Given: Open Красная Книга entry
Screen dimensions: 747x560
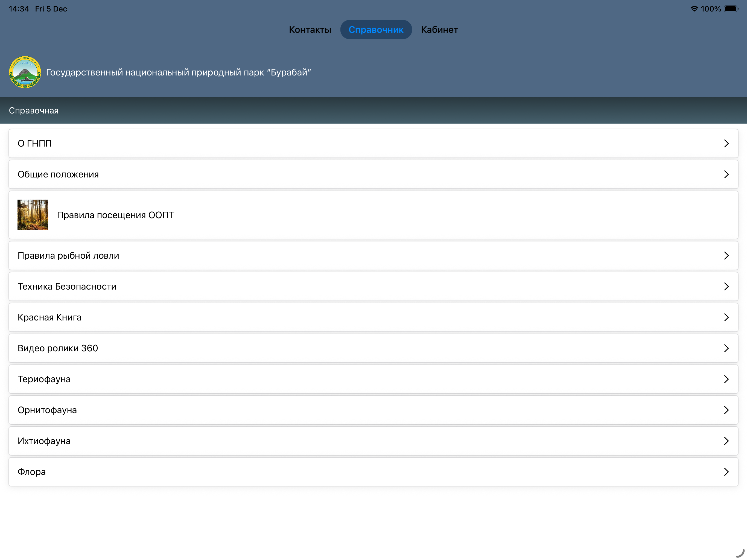Looking at the screenshot, I should coord(373,317).
